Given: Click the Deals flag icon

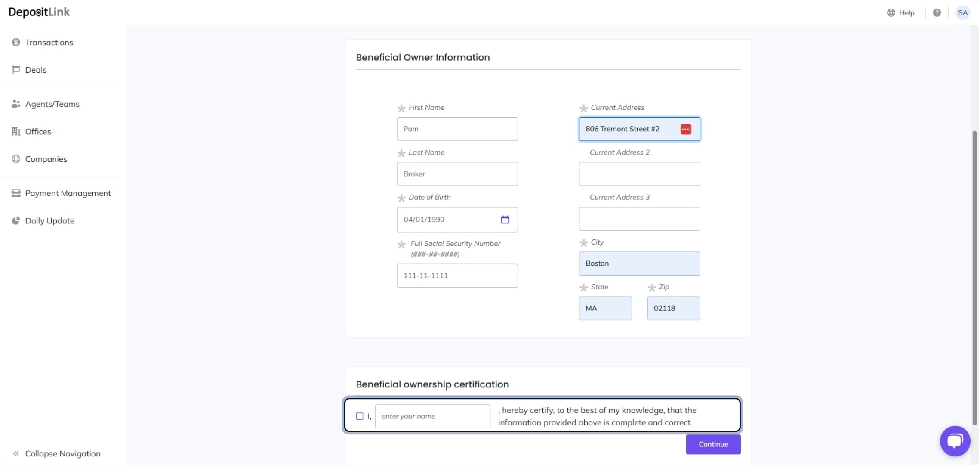Looking at the screenshot, I should pos(16,70).
